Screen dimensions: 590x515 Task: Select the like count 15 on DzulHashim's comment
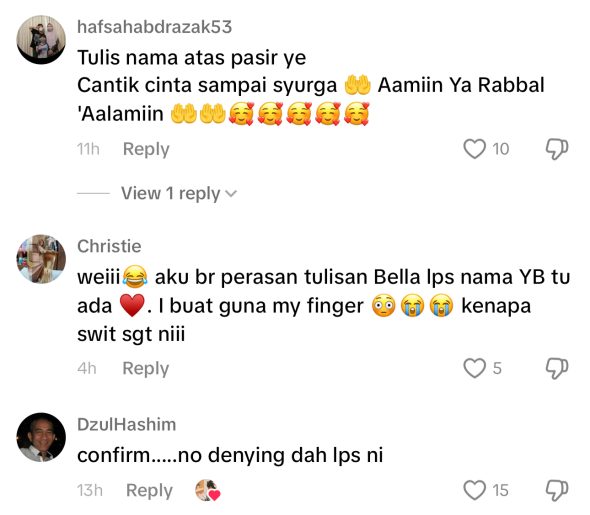500,491
